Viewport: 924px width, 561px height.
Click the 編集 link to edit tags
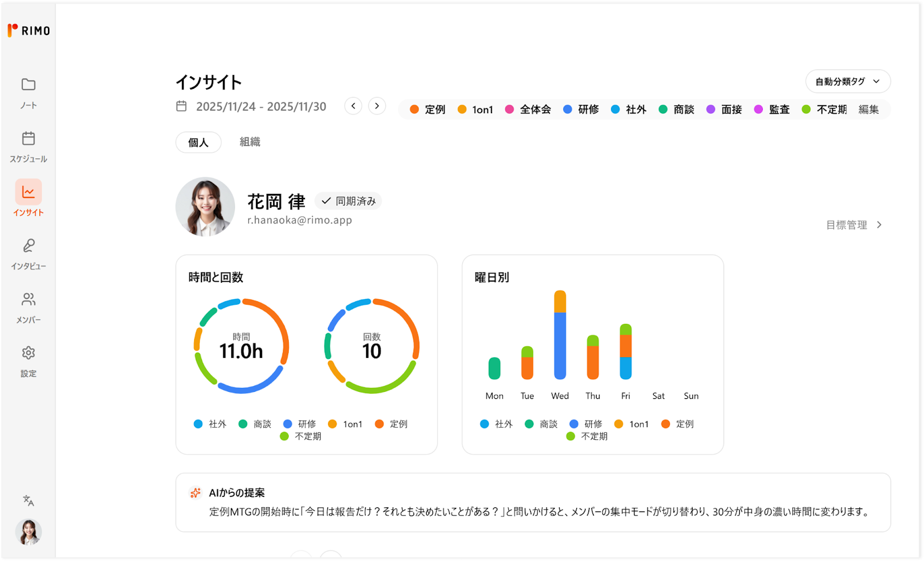click(869, 109)
